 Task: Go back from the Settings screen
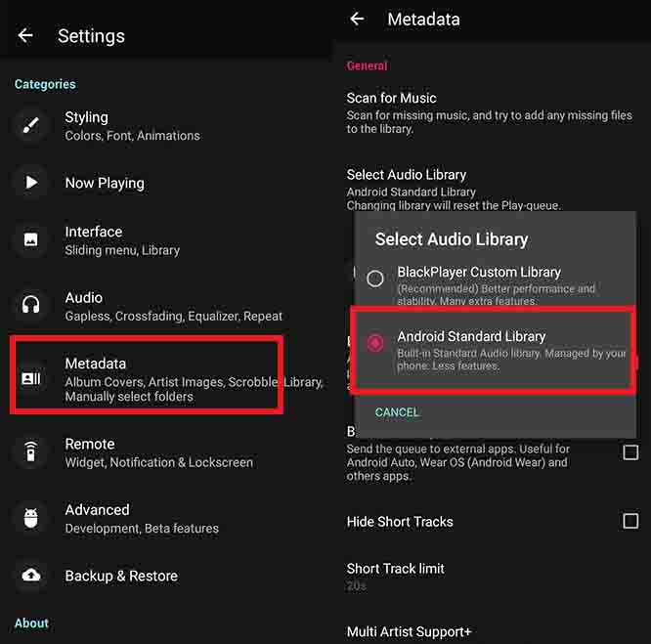[25, 36]
